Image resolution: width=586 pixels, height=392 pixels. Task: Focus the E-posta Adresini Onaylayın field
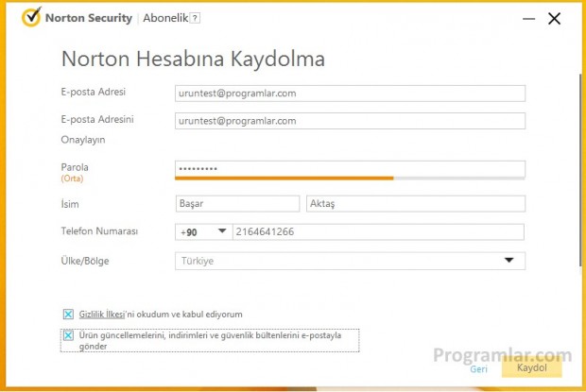(350, 121)
